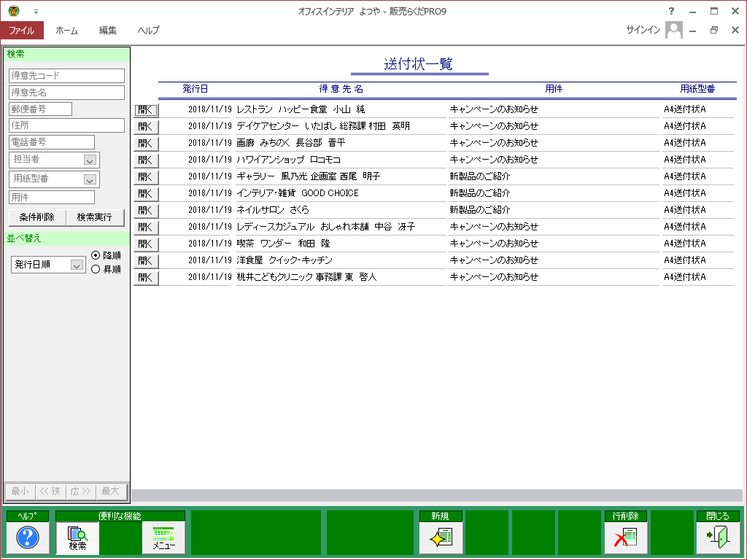Screen dimensions: 747x560
Task: Open the ヘルプ menu tab
Action: point(149,31)
